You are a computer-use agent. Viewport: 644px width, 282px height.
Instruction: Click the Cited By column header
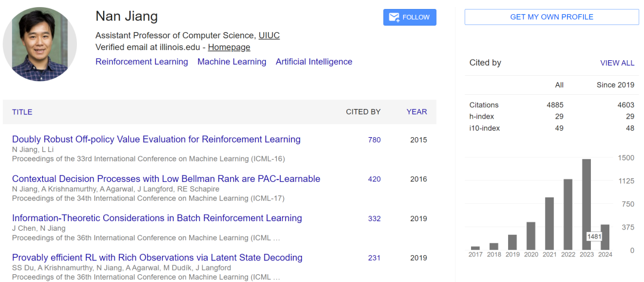click(x=363, y=111)
